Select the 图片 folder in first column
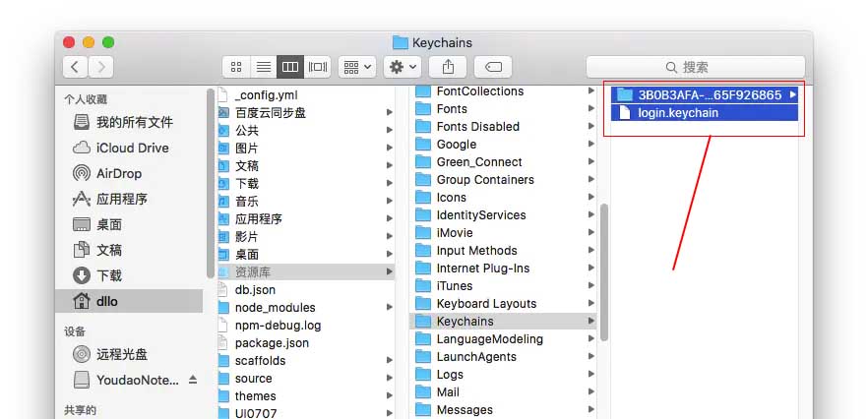868x419 pixels. [306, 149]
